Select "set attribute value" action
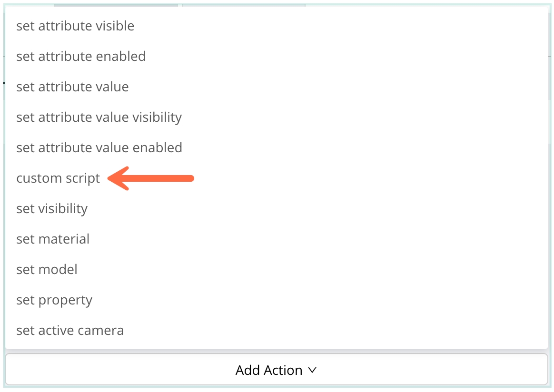The width and height of the screenshot is (554, 392). (x=72, y=87)
